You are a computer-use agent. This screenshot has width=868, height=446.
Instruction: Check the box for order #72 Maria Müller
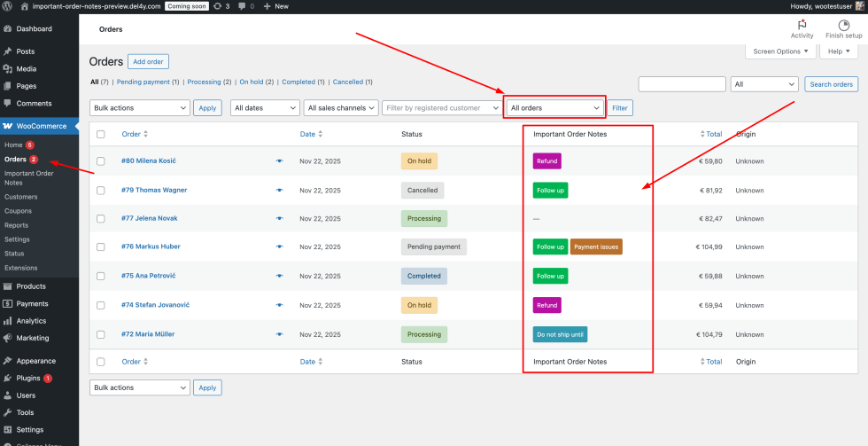[x=100, y=335]
